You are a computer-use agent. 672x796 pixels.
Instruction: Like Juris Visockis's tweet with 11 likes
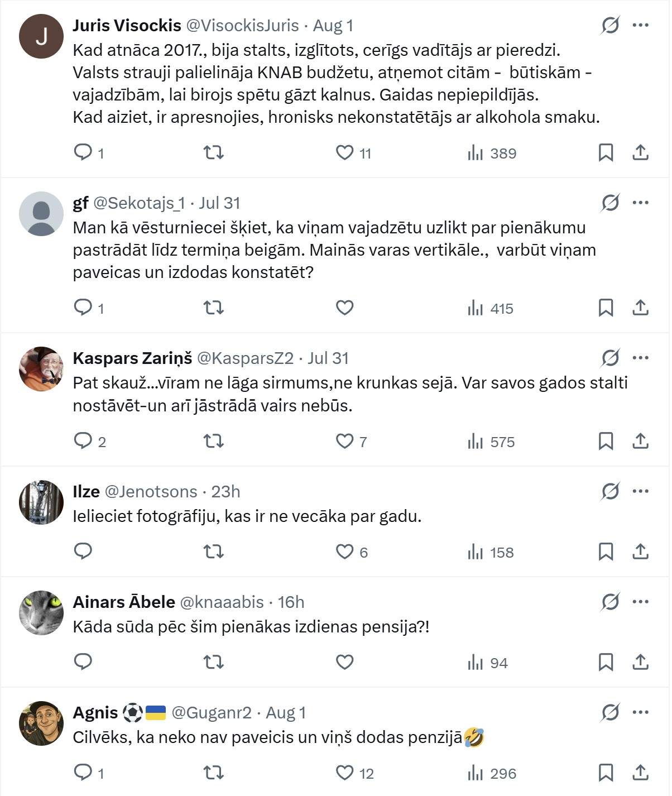tap(353, 152)
